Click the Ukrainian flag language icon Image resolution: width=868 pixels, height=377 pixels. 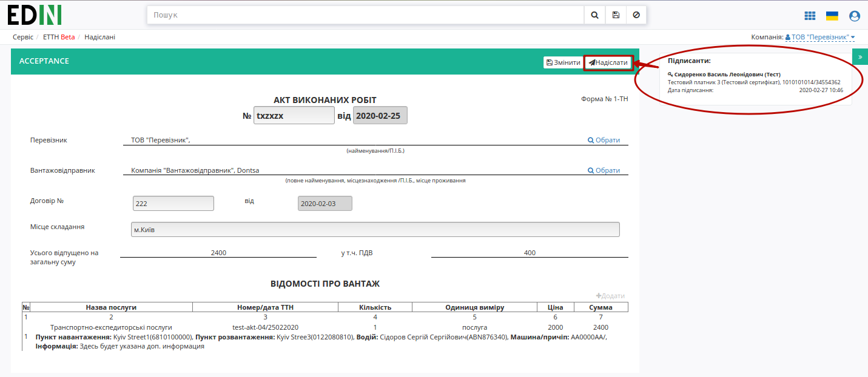832,16
